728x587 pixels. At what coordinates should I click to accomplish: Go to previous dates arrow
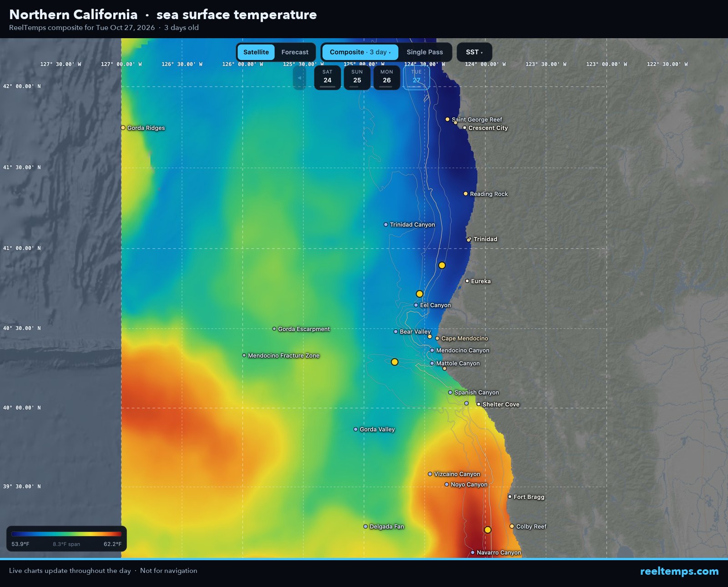tap(299, 78)
